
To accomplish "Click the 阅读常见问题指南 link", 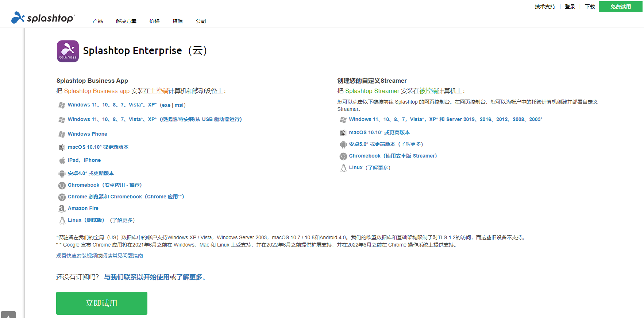I will 123,256.
